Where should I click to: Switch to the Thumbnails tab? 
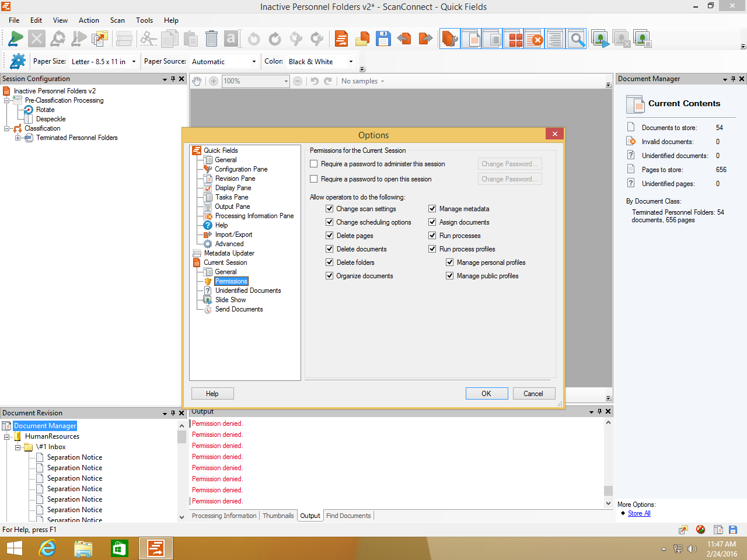coord(278,516)
